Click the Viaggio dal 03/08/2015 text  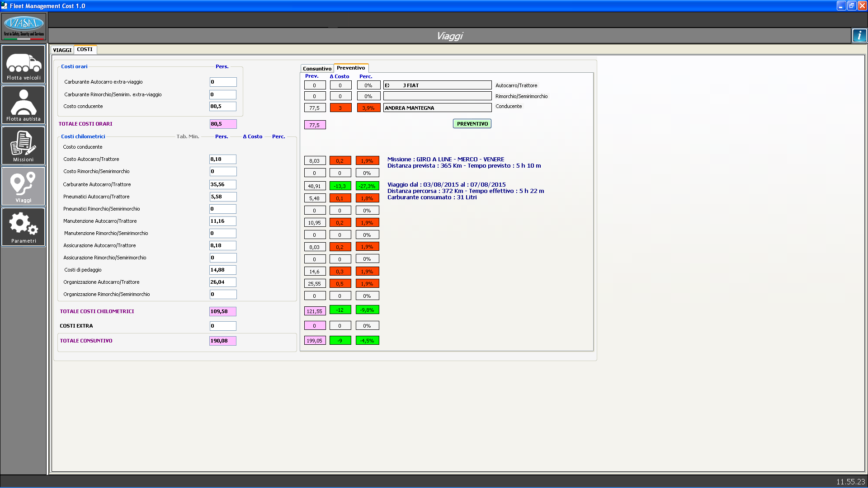447,184
